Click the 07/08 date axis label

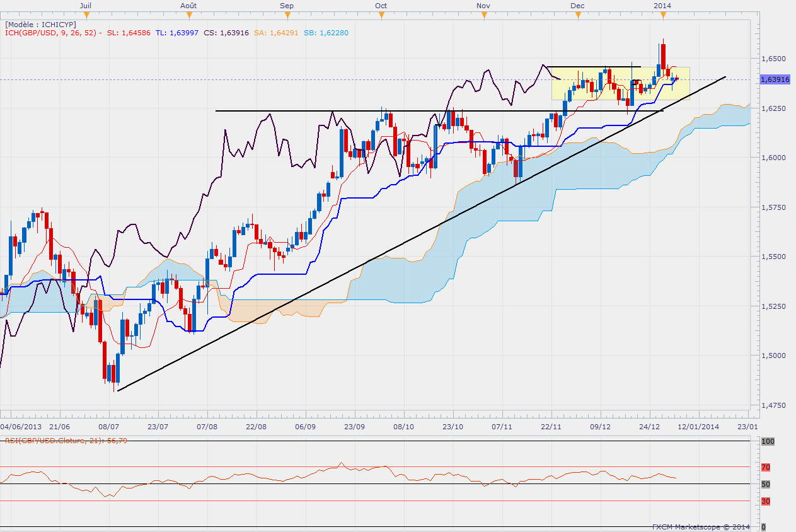click(207, 427)
